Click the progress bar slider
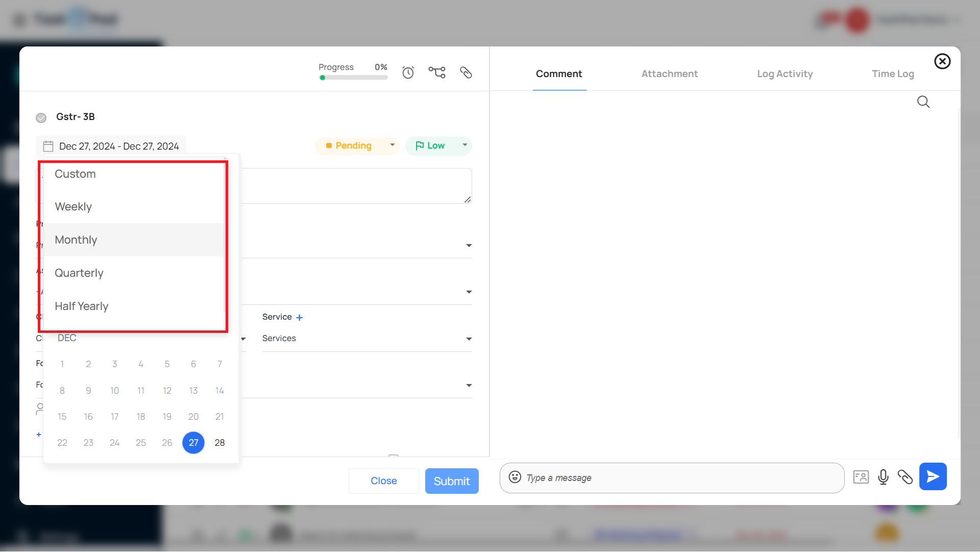Viewport: 980px width, 552px height. [x=354, y=78]
